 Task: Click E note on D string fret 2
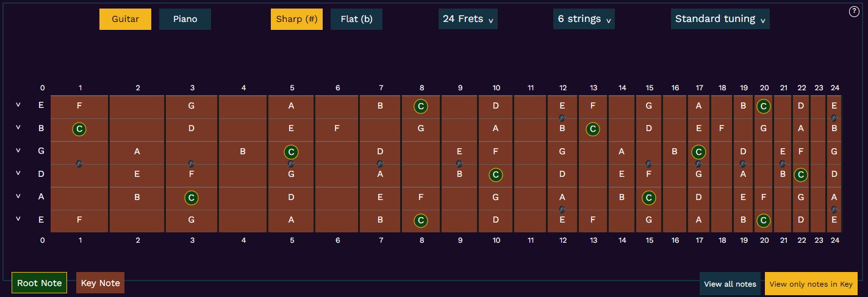point(137,174)
